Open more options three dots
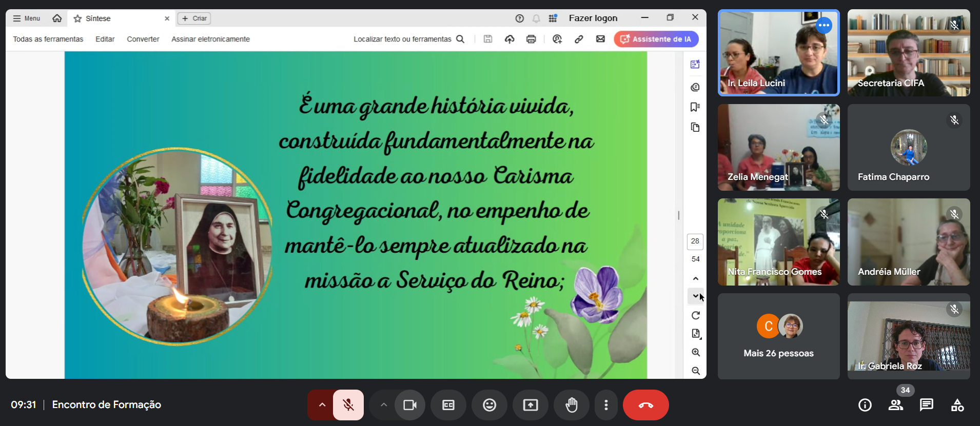This screenshot has width=980, height=426. tap(606, 405)
